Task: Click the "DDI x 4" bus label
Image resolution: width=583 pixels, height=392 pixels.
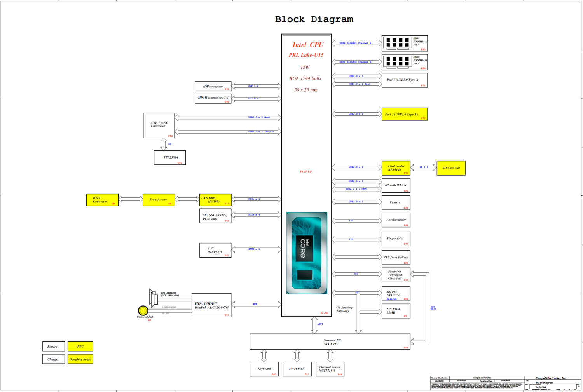Action: [253, 99]
